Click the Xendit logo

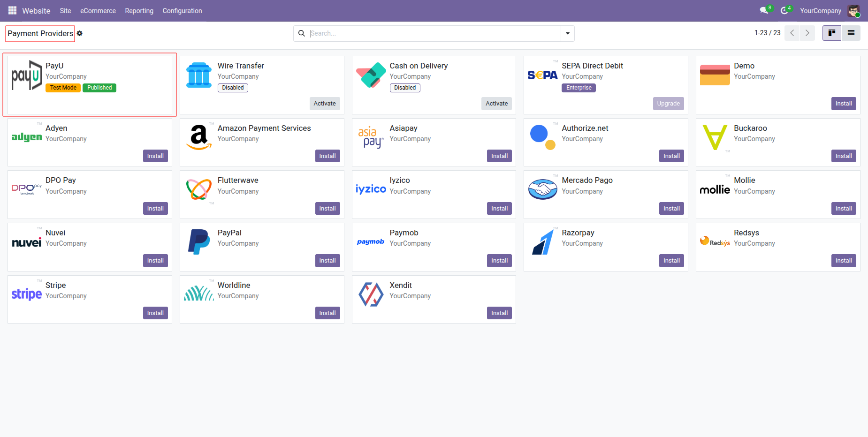click(x=371, y=294)
